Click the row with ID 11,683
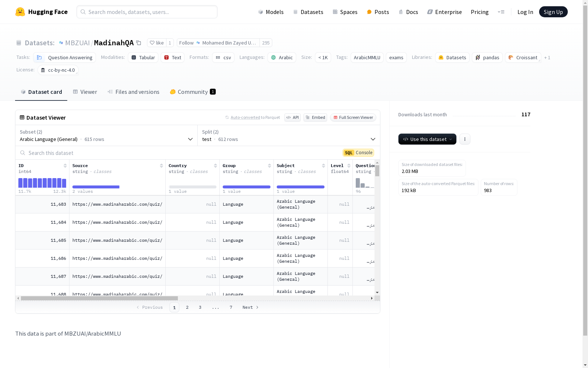 [195, 204]
